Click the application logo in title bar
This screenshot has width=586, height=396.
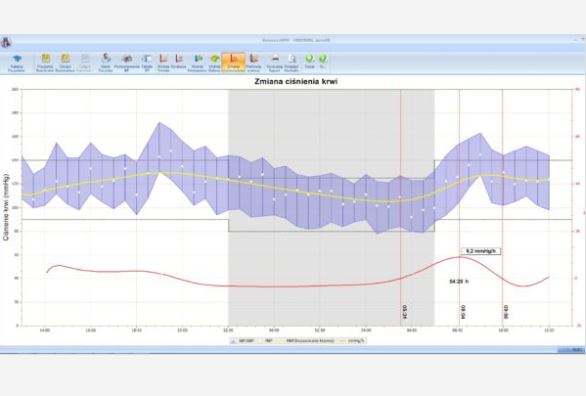(6, 42)
